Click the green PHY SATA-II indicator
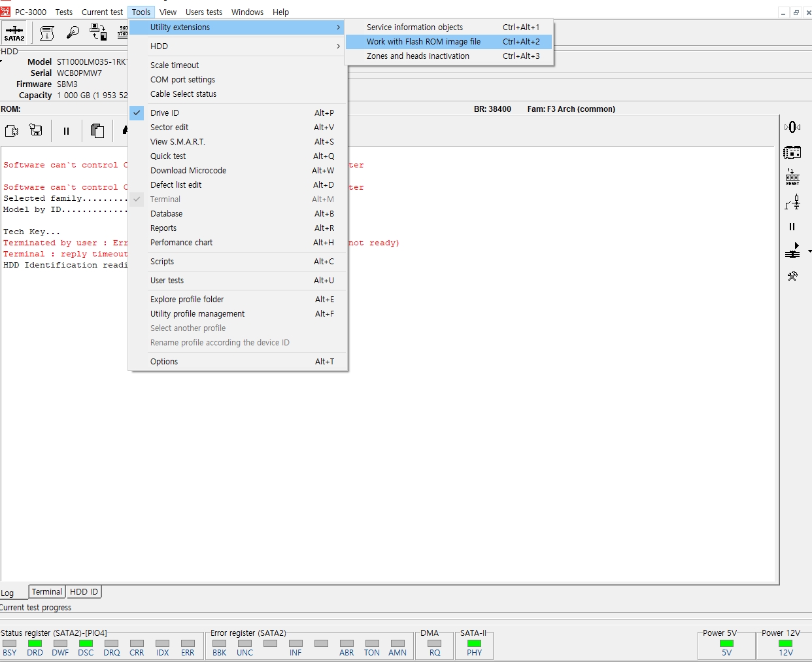 coord(475,644)
